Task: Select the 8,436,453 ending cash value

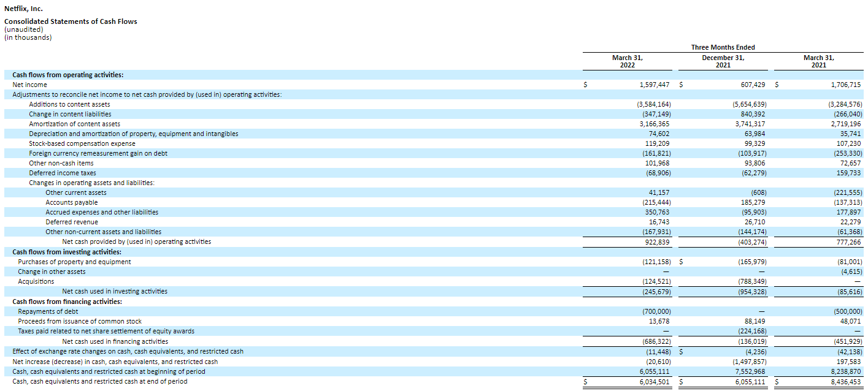Action: 845,381
